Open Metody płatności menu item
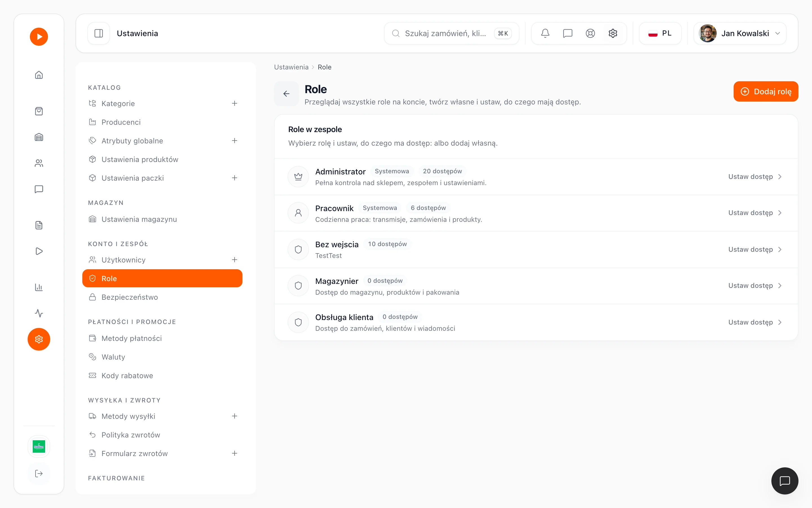 coord(162,338)
